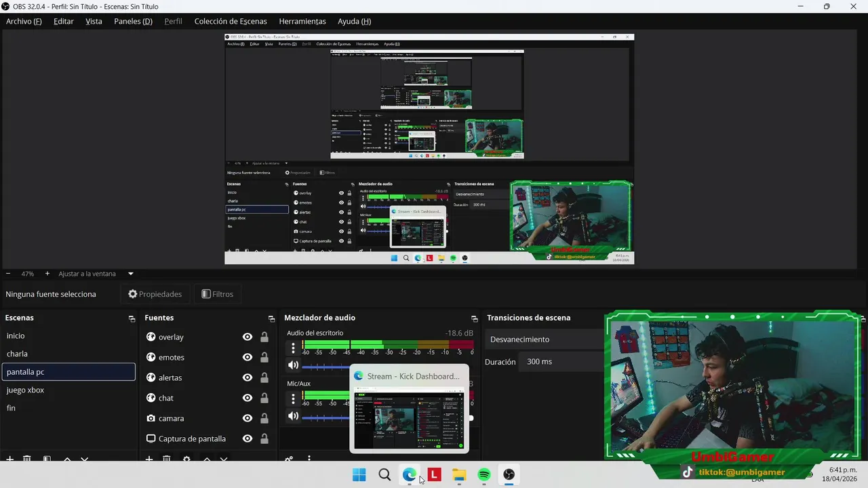Click the Propiedades button

(x=155, y=294)
